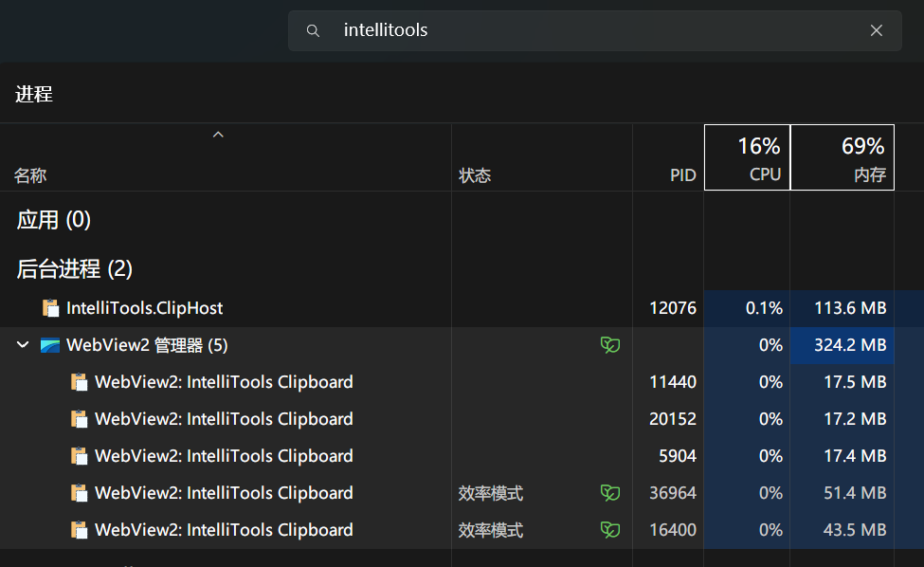Click the search magnifier icon
Image resolution: width=924 pixels, height=567 pixels.
point(313,30)
